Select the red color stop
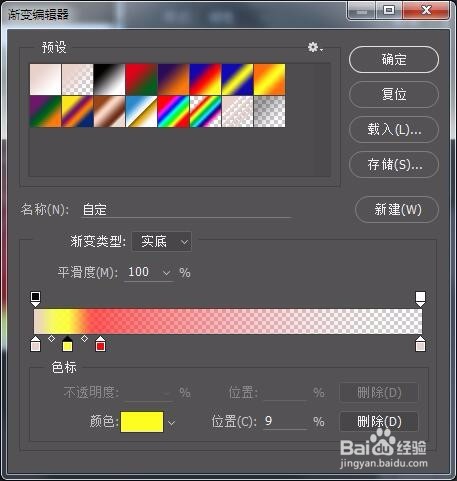457x481 pixels. 100,344
